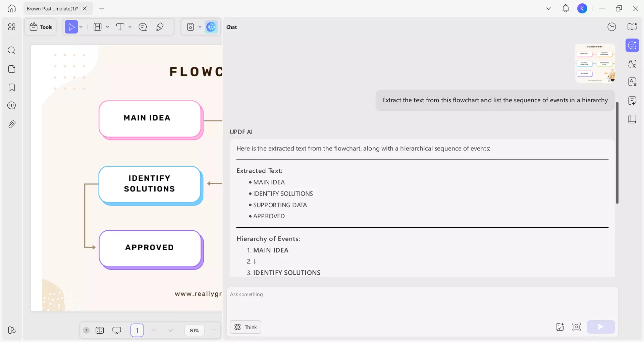Expand the selection tool dropdown arrow
Viewport: 644px width, 342px height.
(x=80, y=27)
